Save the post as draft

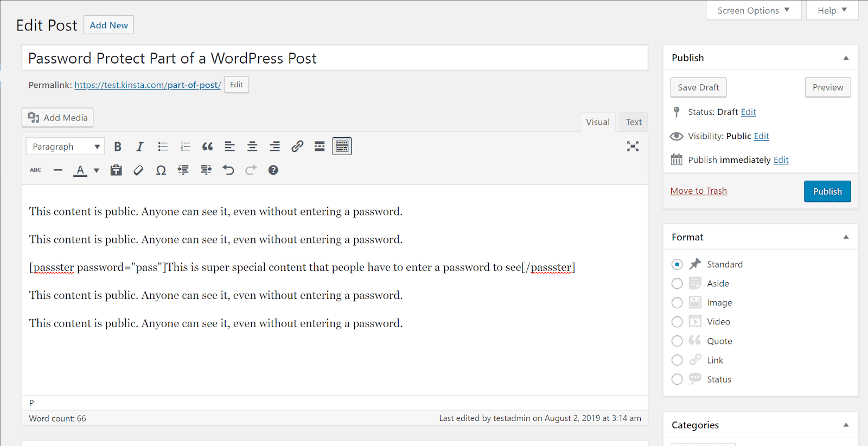(698, 87)
